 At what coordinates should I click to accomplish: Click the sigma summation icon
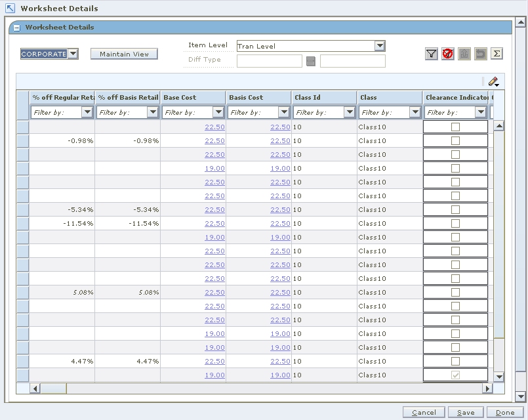click(497, 54)
